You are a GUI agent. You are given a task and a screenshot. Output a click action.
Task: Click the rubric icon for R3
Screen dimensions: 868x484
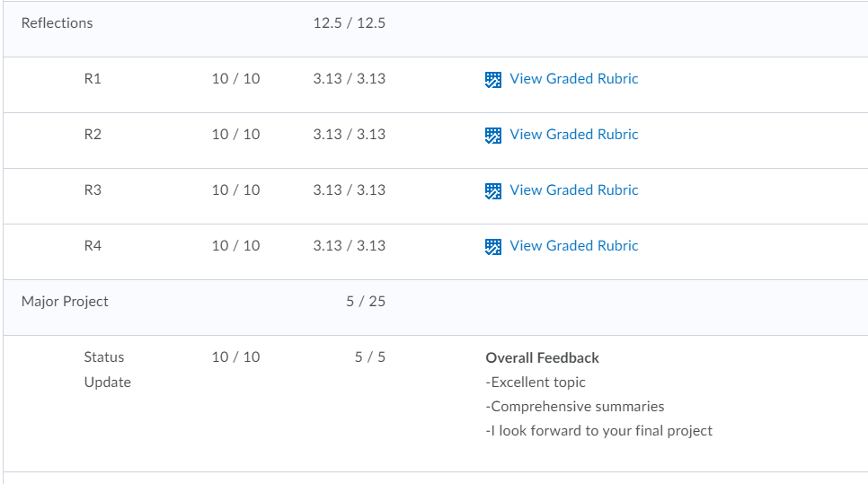pyautogui.click(x=493, y=191)
